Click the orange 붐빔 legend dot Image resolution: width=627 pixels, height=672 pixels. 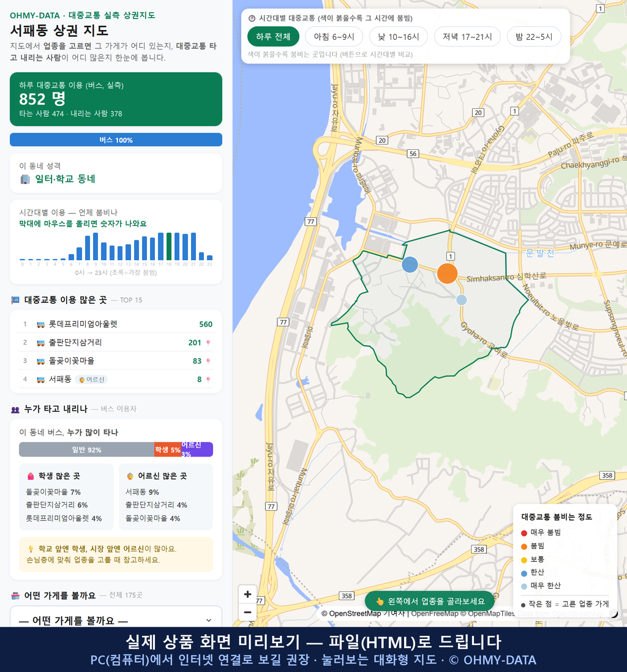pos(524,547)
